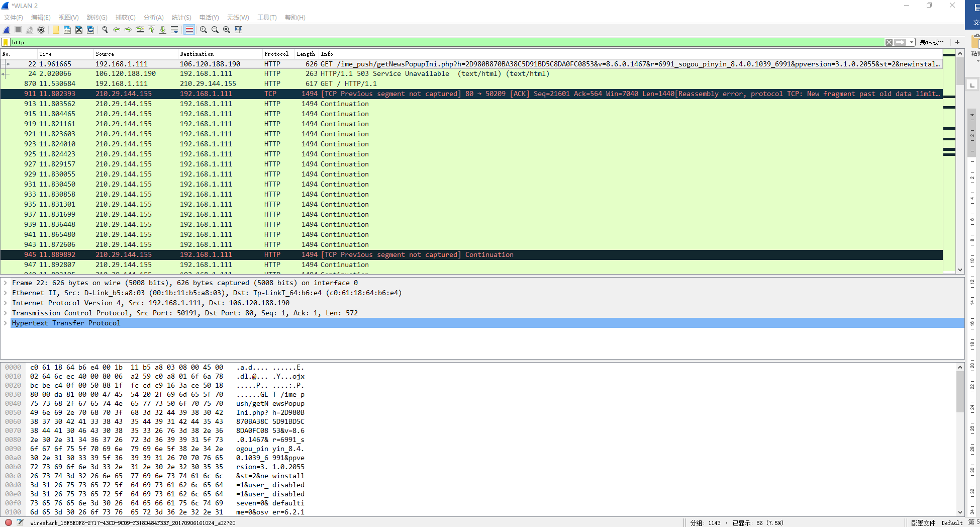Expand the Hypertext Transfer Protocol node
This screenshot has height=527, width=980.
[6, 323]
